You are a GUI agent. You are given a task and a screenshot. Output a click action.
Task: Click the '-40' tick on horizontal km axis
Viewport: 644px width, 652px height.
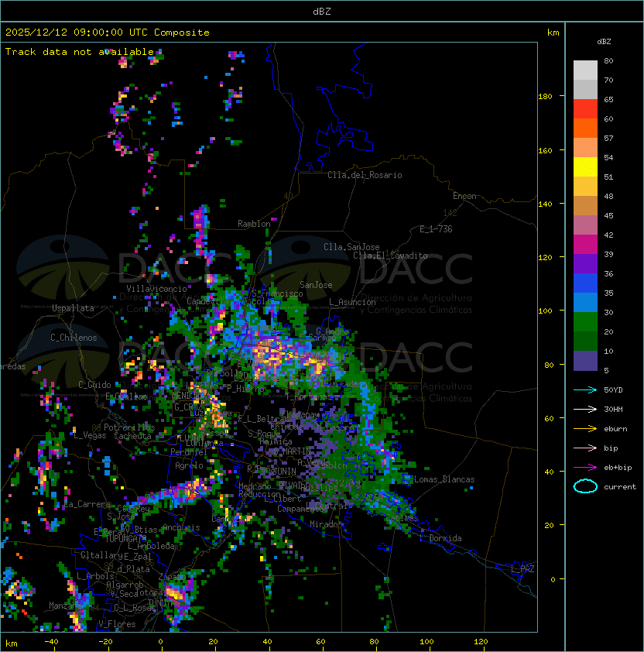[51, 641]
